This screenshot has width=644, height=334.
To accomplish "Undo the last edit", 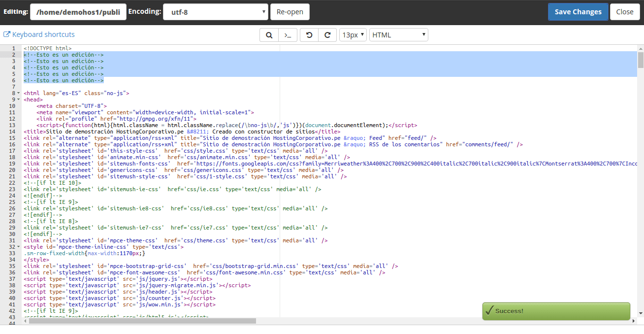I will pyautogui.click(x=309, y=35).
